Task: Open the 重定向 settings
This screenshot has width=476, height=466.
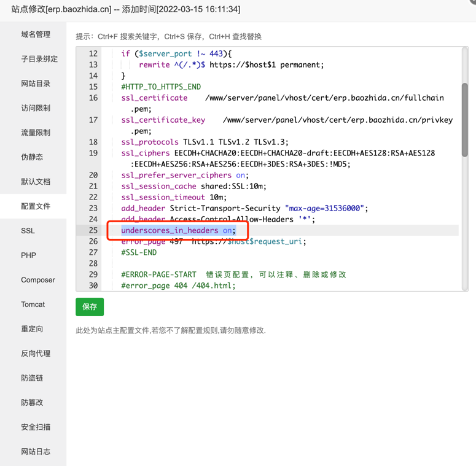Action: 32,329
